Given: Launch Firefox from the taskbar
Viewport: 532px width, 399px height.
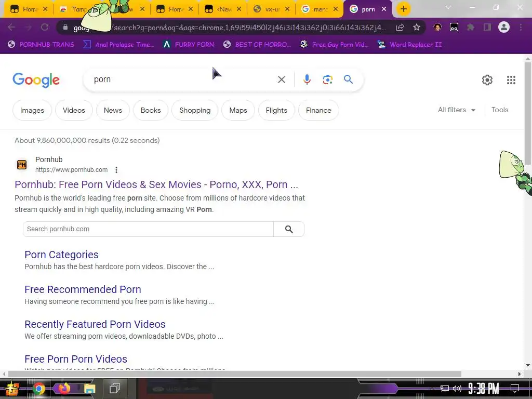Looking at the screenshot, I should [64, 388].
